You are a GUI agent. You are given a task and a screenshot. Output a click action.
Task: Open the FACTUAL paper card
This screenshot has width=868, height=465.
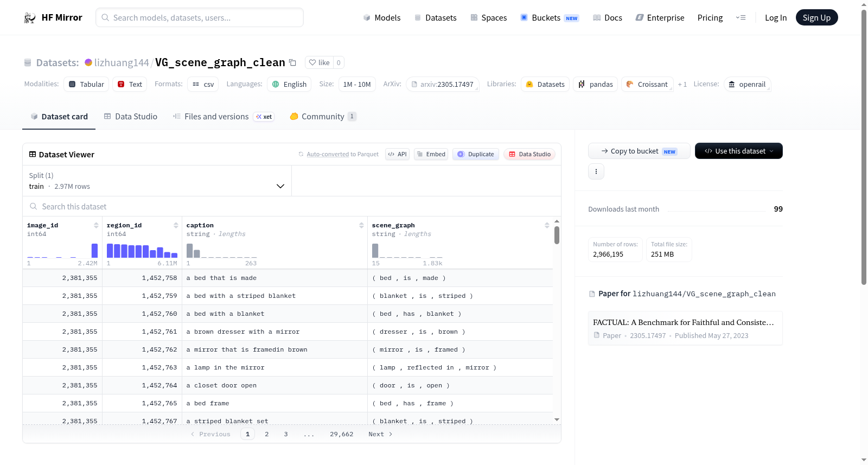(685, 328)
